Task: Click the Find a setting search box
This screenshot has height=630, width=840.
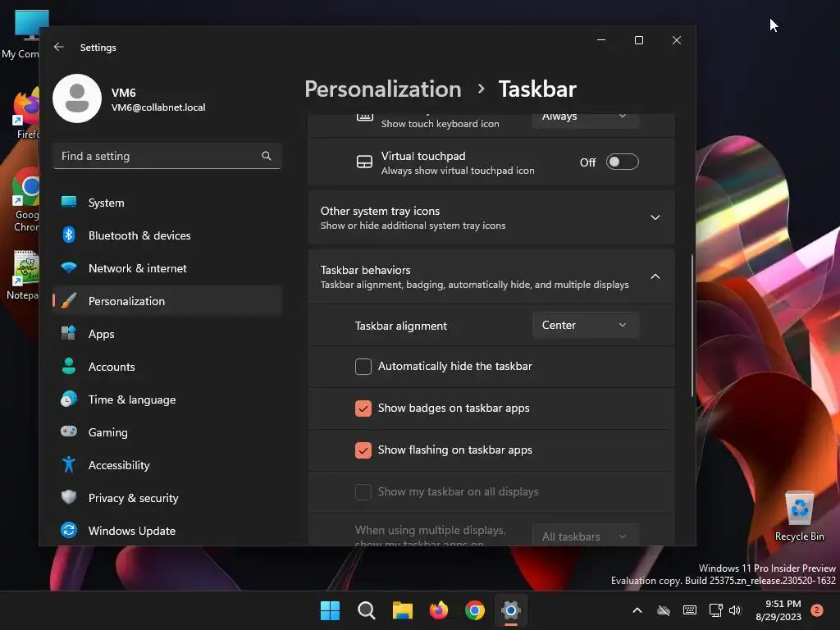Action: point(167,156)
